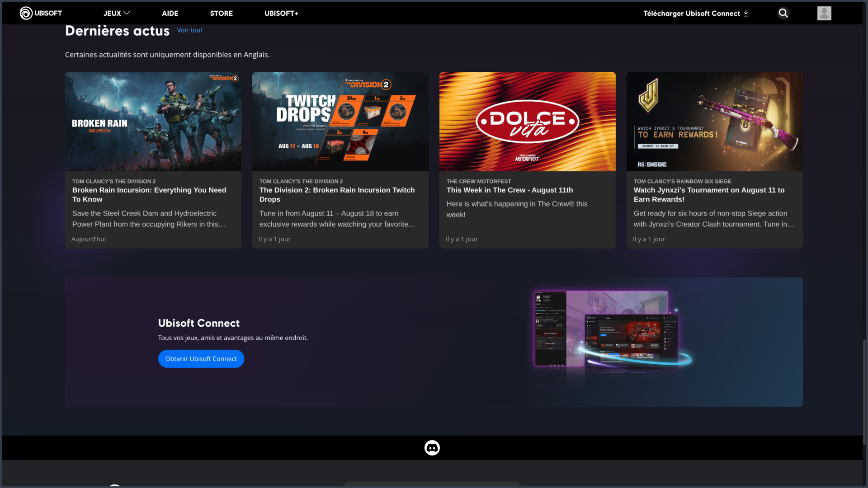Open the Broken Rain Incursion thumbnail

153,122
